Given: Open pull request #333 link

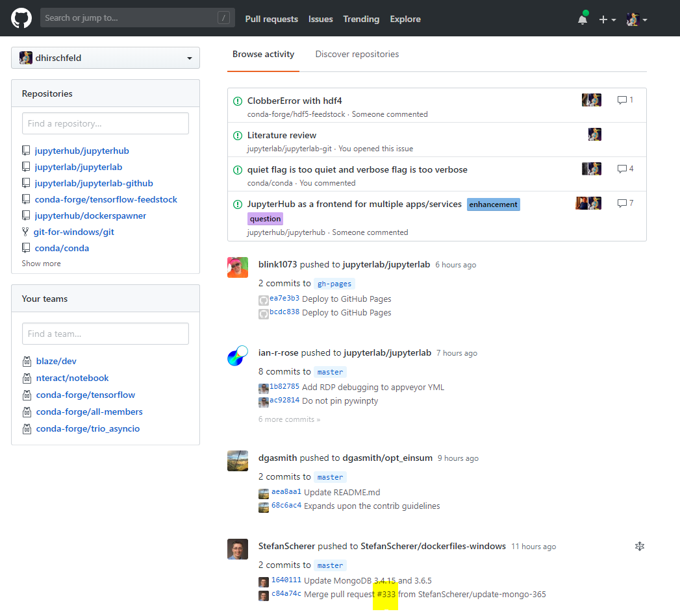Looking at the screenshot, I should tap(386, 595).
